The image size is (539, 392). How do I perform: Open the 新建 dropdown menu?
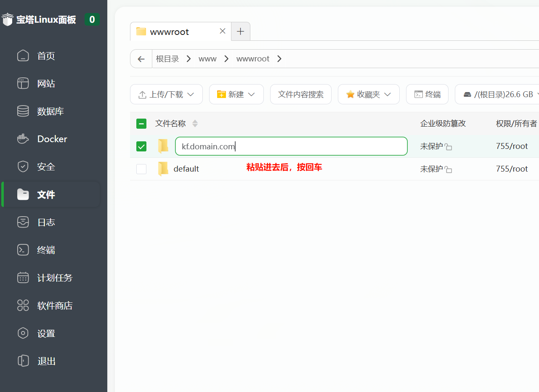pos(236,95)
